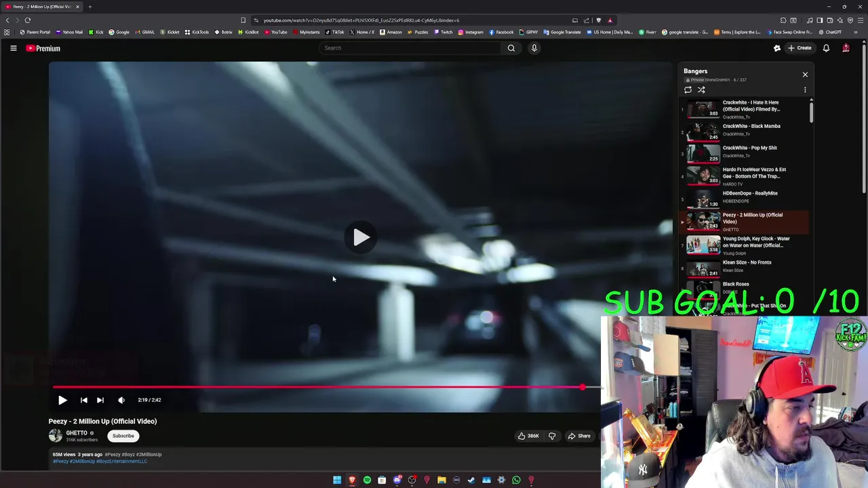
Task: Toggle playlist shuffle
Action: 701,89
